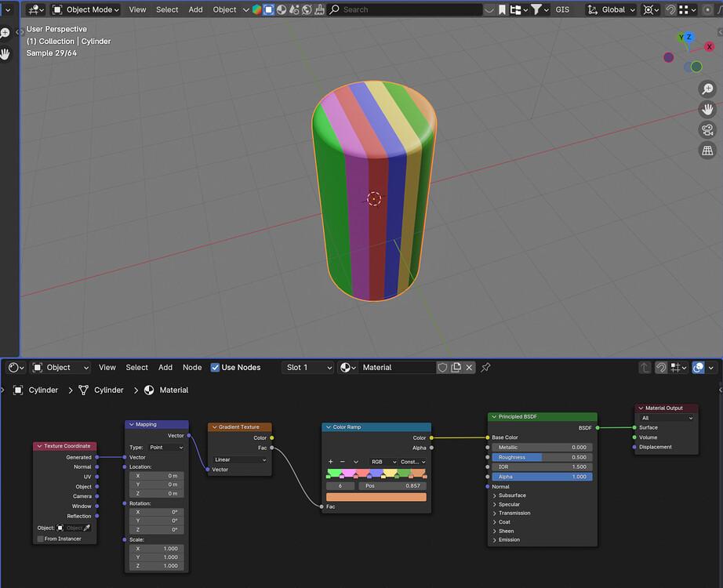Click the blue Z axis gizmo ball

pyautogui.click(x=688, y=37)
